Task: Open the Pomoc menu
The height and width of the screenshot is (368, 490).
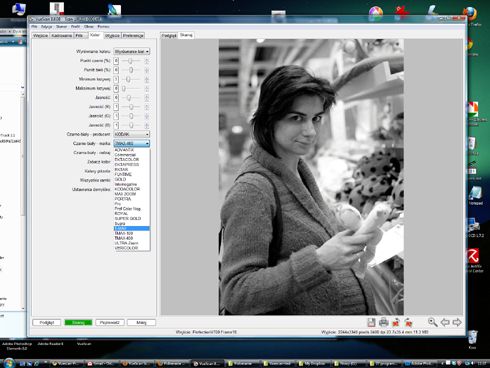Action: [103, 26]
